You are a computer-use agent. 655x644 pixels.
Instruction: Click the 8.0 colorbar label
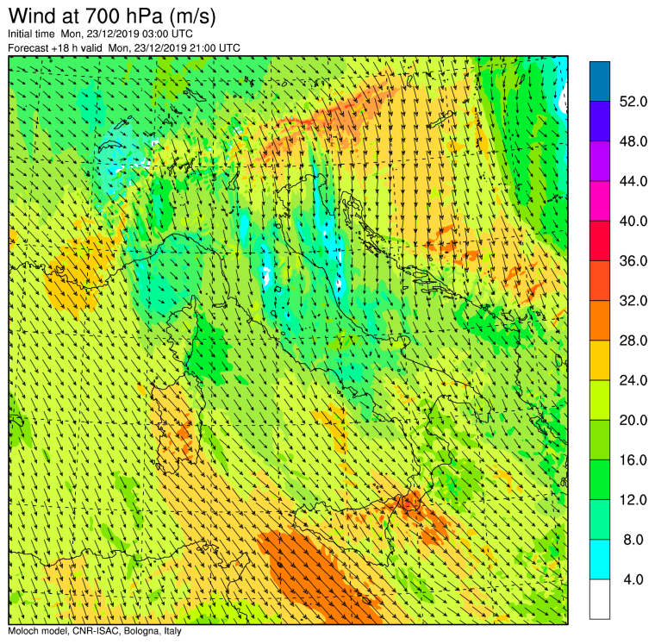[x=633, y=540]
